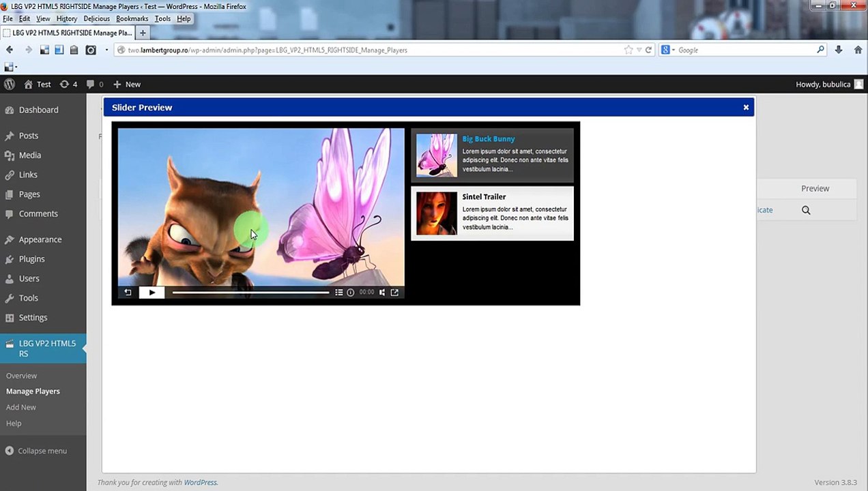Click the rewind icon in the player
This screenshot has width=868, height=491.
(128, 293)
